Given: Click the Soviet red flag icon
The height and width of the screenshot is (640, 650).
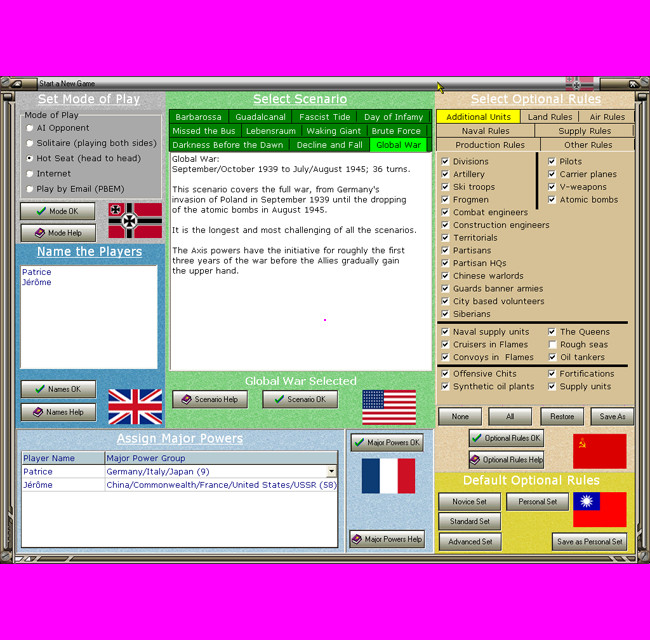Looking at the screenshot, I should click(x=599, y=451).
